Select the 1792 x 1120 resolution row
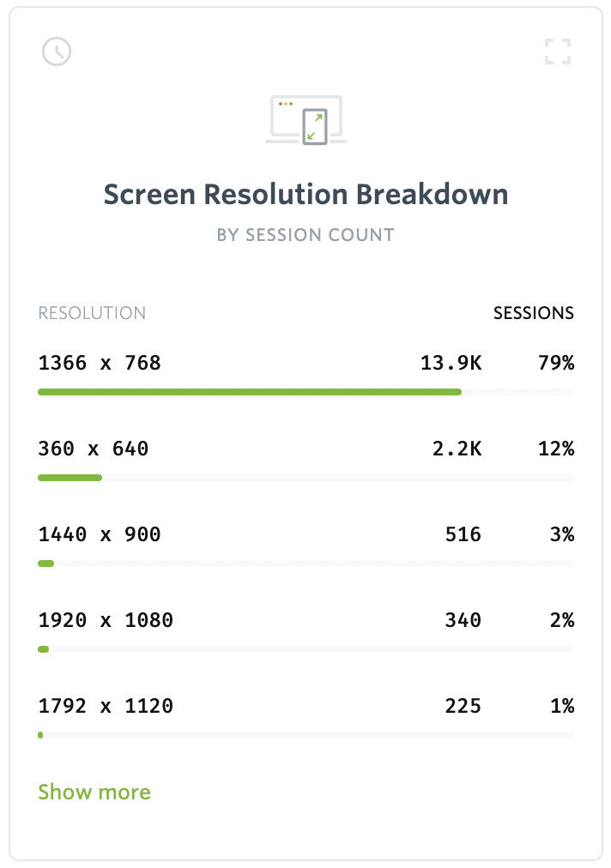The width and height of the screenshot is (611, 868). (106, 706)
